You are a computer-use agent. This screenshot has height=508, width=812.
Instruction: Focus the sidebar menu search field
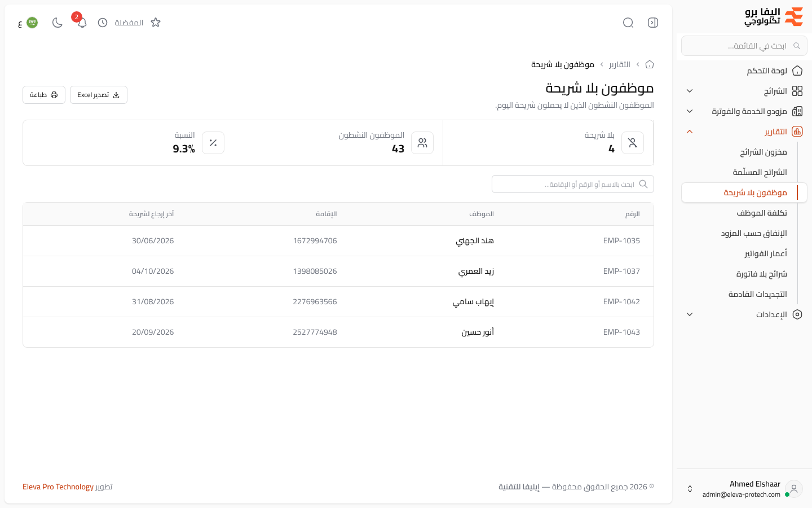point(744,46)
